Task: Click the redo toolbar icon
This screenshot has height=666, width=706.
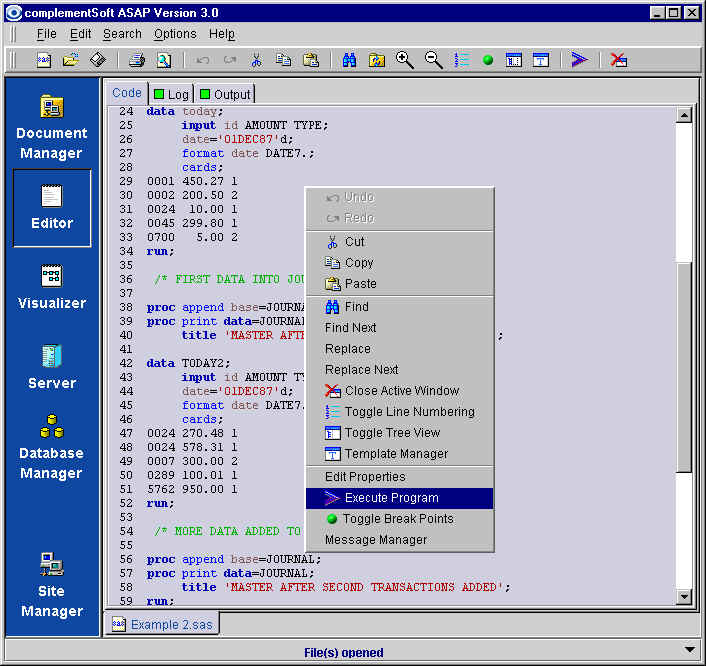Action: [230, 60]
